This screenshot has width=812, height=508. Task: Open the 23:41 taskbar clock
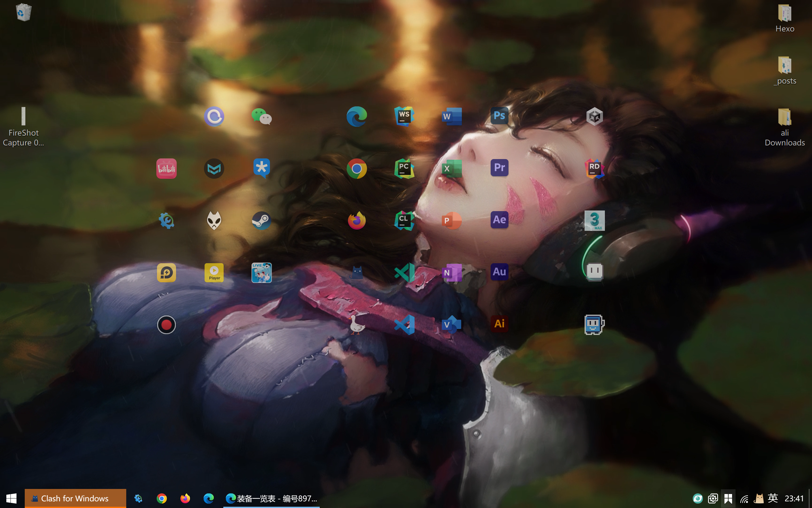[794, 498]
